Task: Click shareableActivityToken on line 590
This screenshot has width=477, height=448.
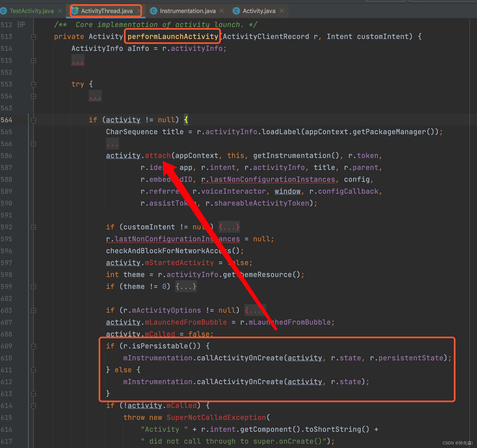Action: 261,203
